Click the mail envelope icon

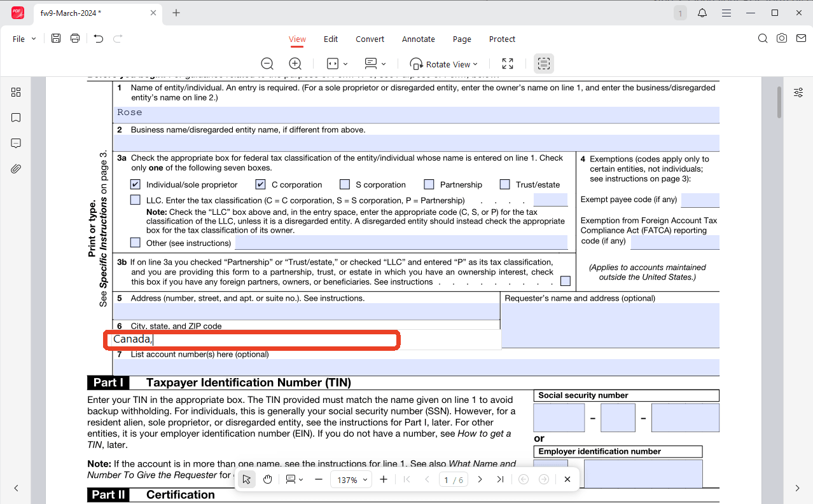coord(800,39)
